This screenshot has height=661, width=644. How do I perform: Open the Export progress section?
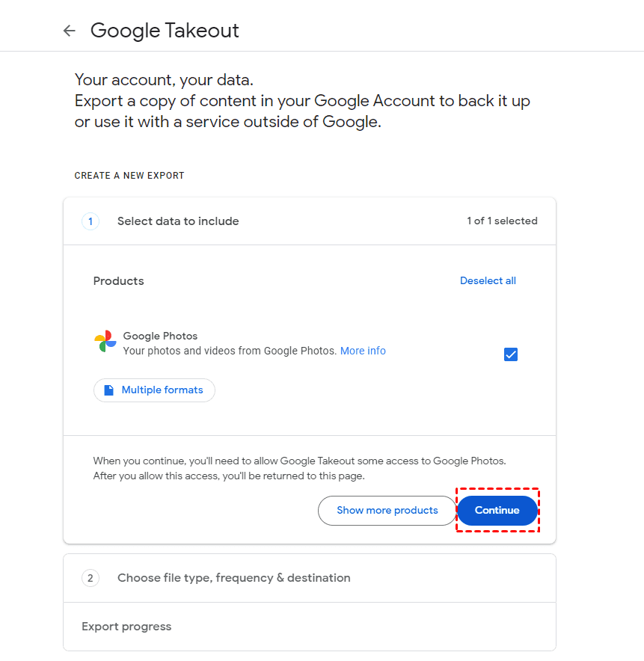click(126, 627)
